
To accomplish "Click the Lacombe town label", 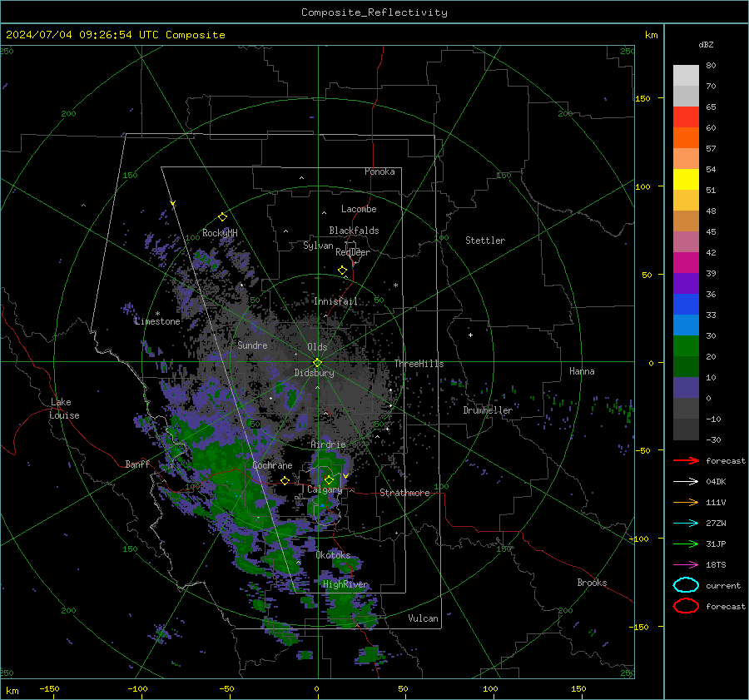I will pos(359,209).
